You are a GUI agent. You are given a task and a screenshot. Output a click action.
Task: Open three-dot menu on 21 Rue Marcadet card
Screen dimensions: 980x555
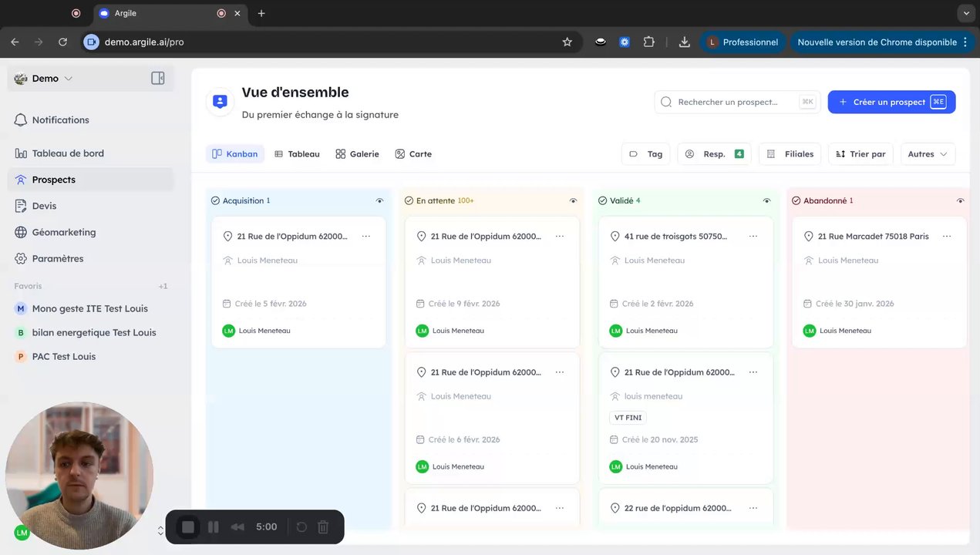tap(947, 237)
